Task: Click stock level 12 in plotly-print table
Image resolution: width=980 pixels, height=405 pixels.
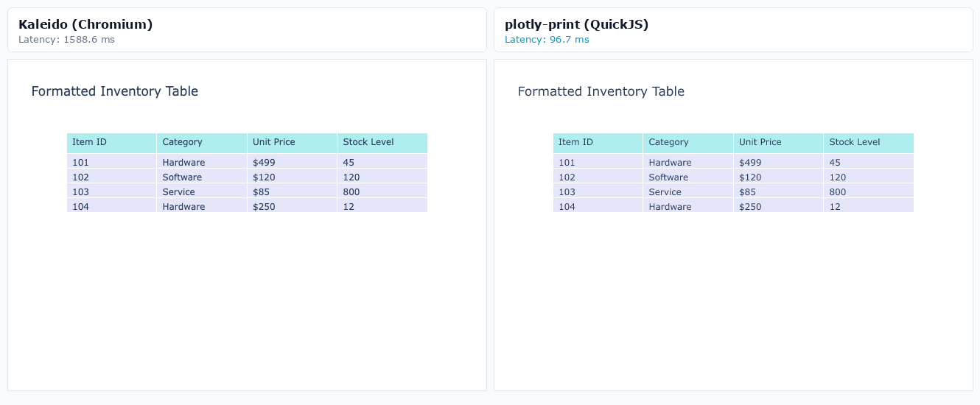Action: 869,205
